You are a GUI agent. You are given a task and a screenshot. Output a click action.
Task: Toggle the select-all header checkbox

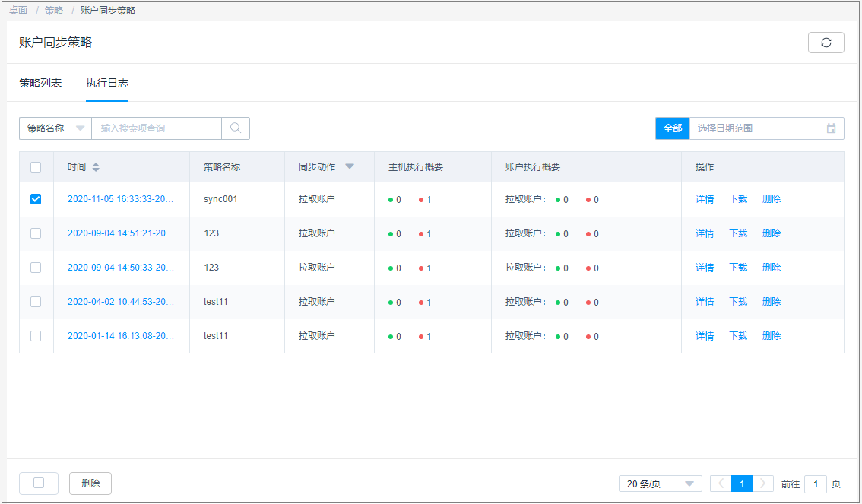point(36,167)
